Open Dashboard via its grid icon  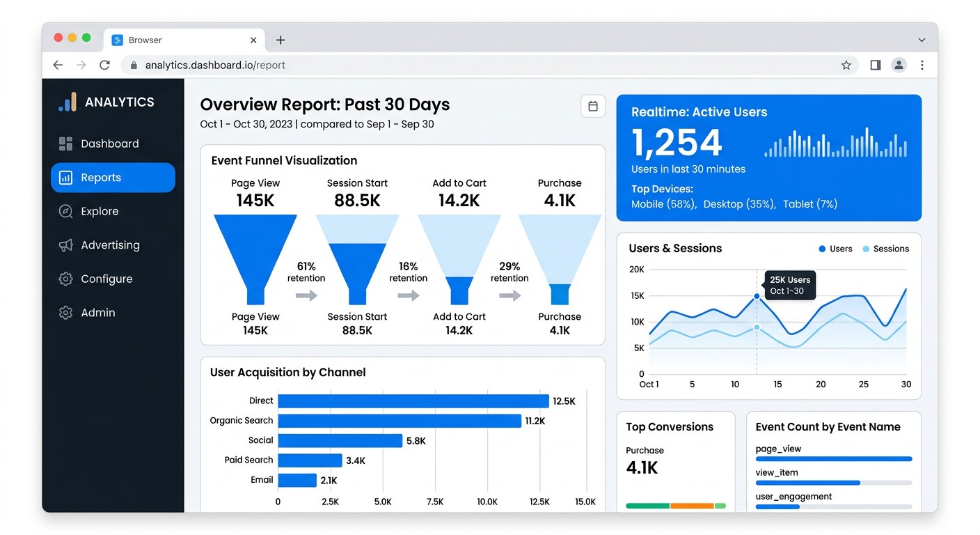click(65, 144)
